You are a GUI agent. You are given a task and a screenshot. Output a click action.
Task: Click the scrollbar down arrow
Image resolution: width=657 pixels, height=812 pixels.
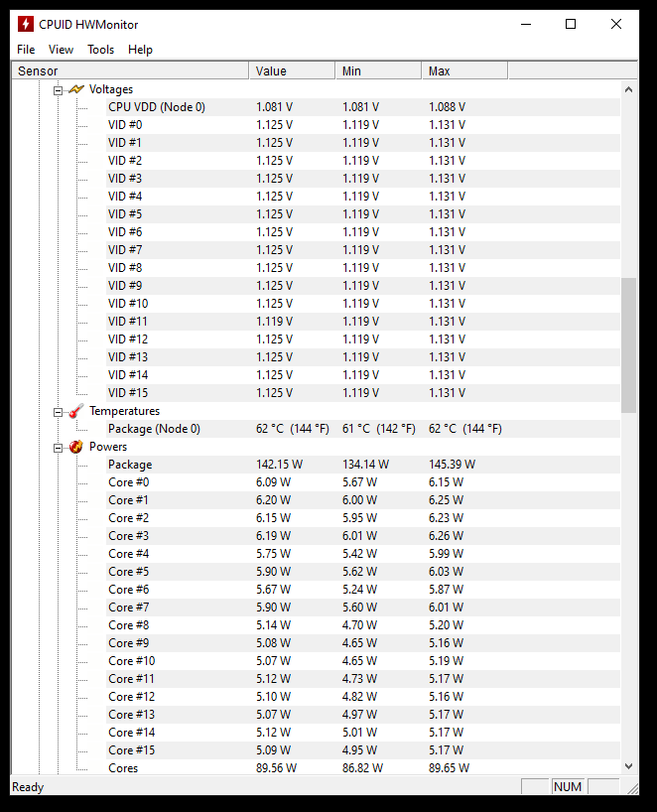point(628,766)
